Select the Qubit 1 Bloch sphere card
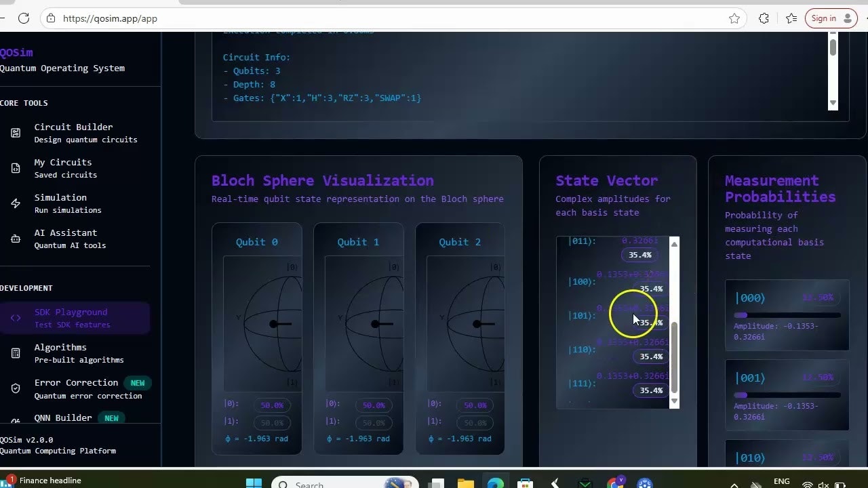This screenshot has width=868, height=488. [x=359, y=338]
